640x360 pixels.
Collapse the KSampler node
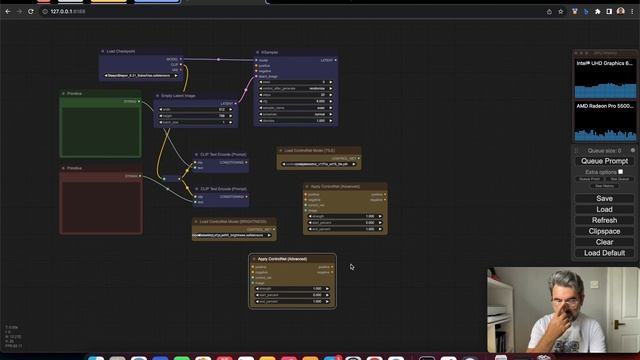257,52
